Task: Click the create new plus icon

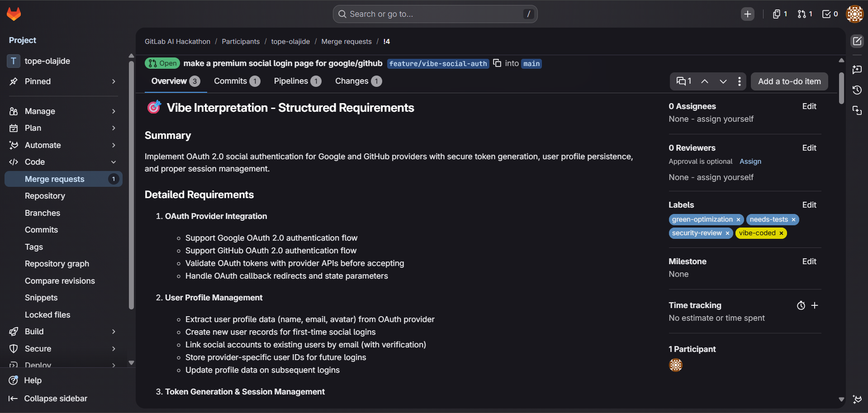Action: 748,14
